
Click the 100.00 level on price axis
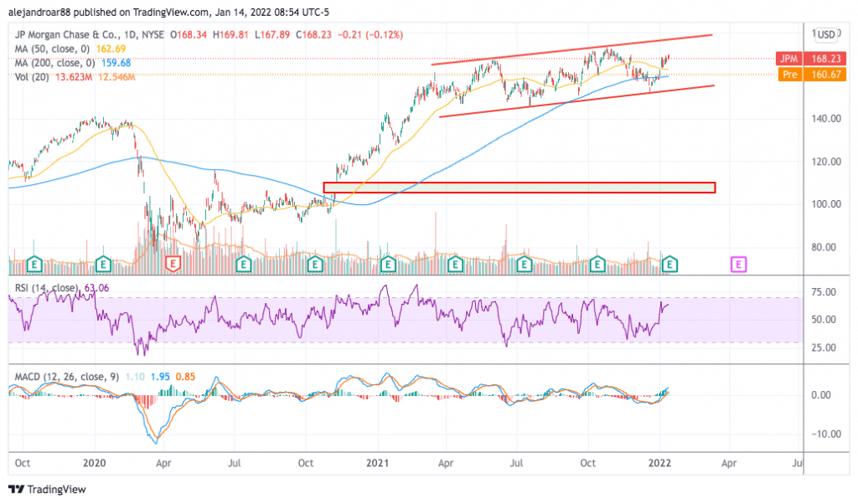click(826, 204)
